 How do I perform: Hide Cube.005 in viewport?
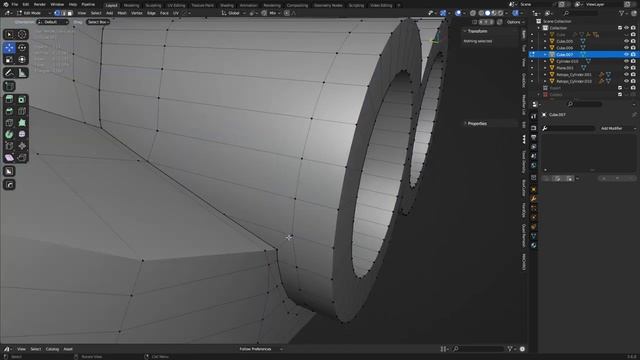[x=626, y=41]
